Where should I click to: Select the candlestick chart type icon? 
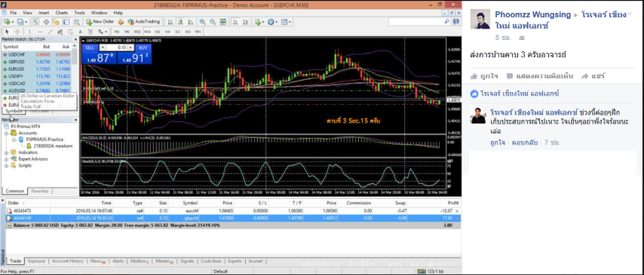click(181, 22)
